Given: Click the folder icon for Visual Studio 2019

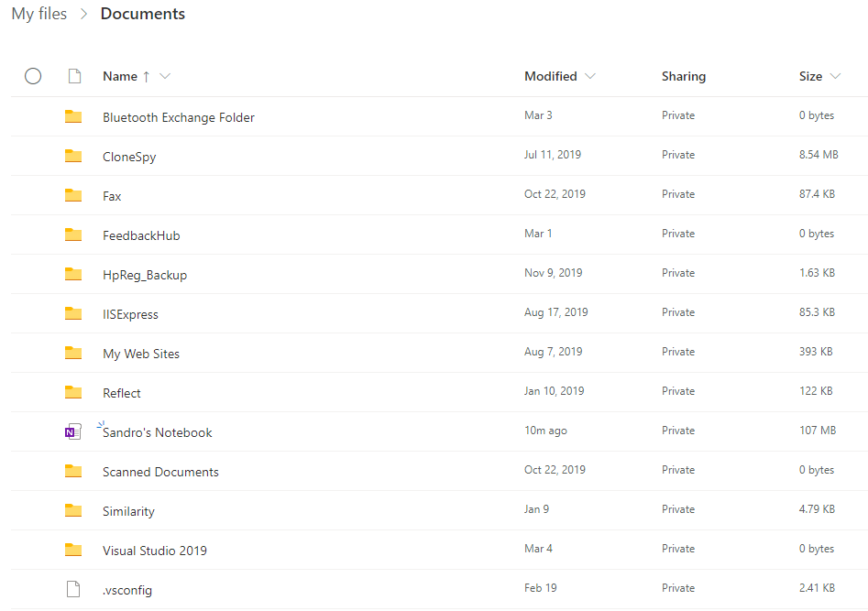Looking at the screenshot, I should pos(73,549).
